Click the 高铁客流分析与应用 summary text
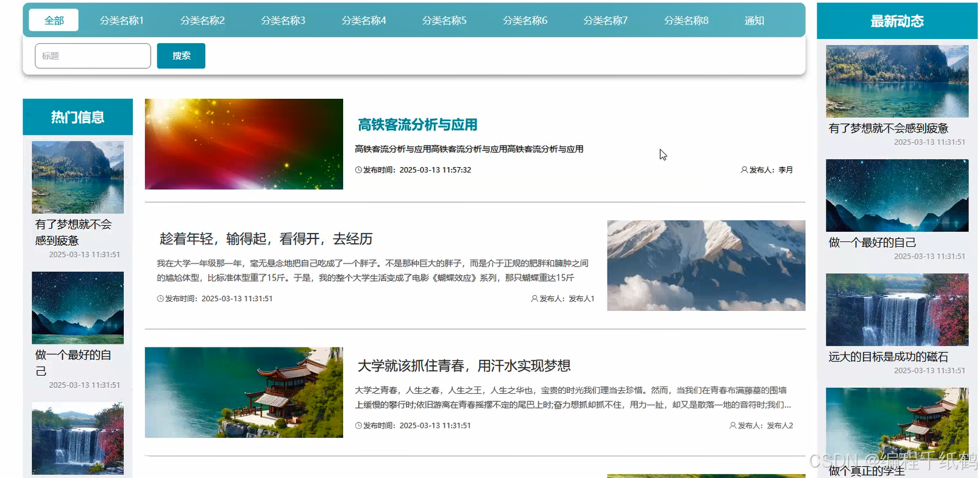The width and height of the screenshot is (980, 478). click(469, 149)
